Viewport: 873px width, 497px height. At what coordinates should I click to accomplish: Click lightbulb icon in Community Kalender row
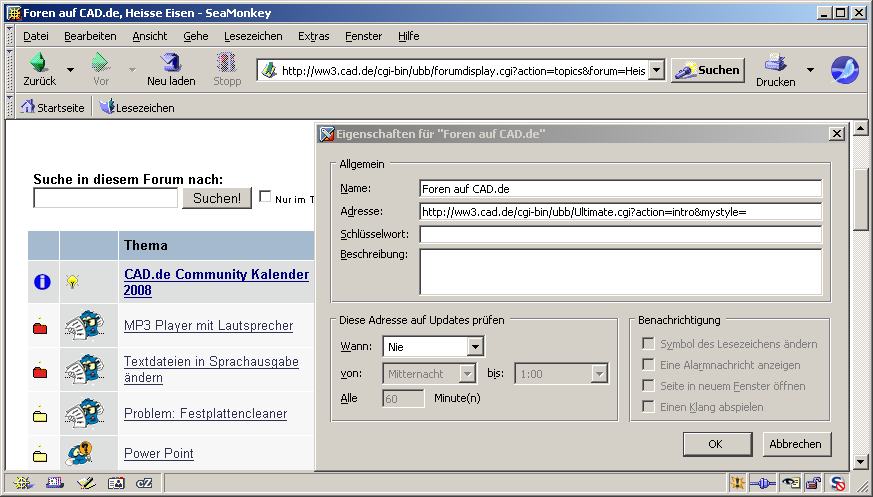point(72,281)
